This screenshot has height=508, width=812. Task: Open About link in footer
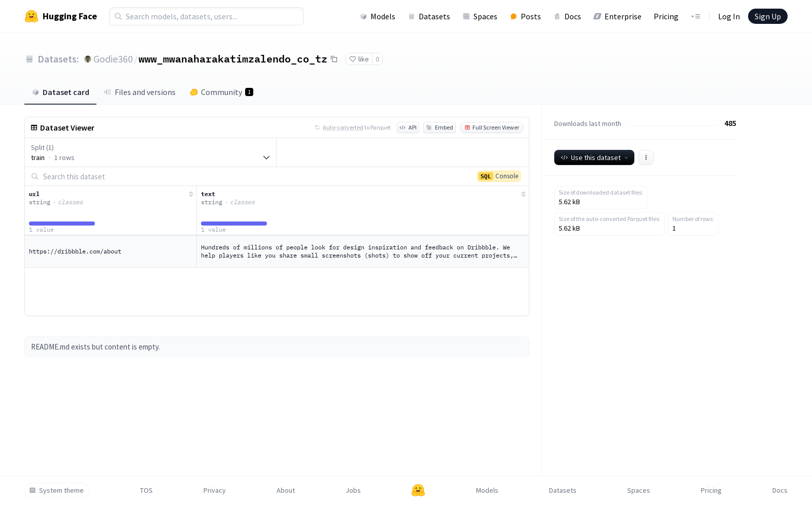click(286, 490)
